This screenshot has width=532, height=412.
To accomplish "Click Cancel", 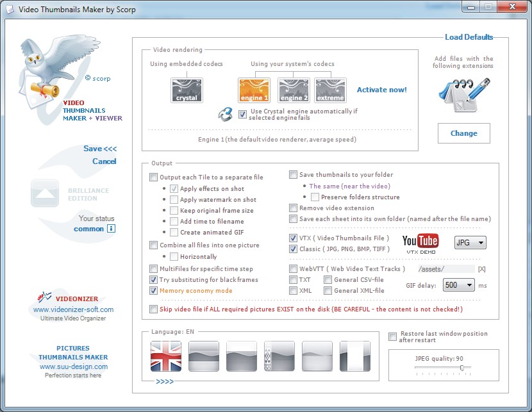I will (x=104, y=161).
